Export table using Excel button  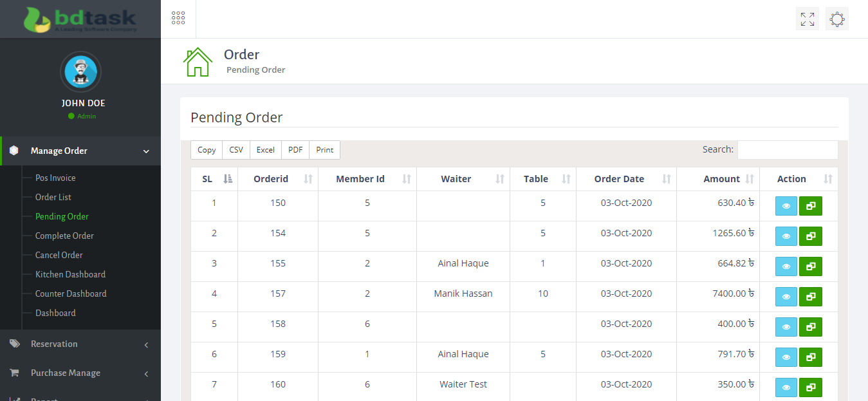[265, 150]
